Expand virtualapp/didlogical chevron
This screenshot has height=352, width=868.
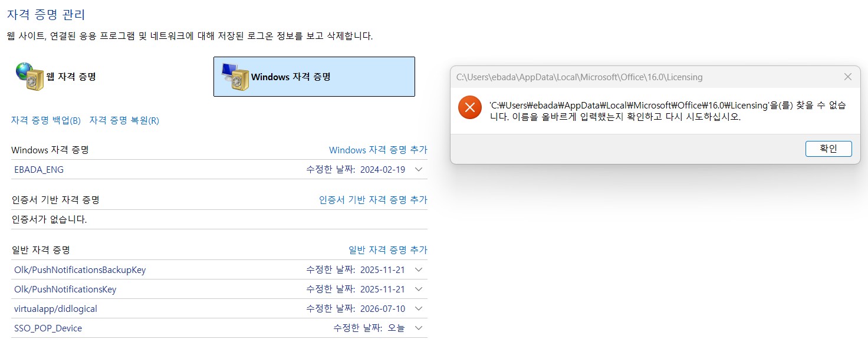[x=419, y=308]
